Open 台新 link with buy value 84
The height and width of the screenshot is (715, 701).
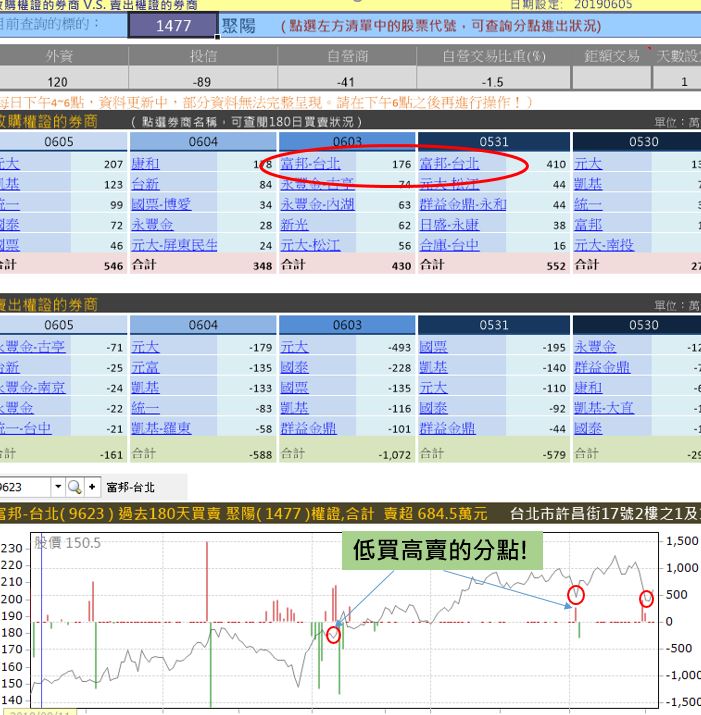click(145, 184)
